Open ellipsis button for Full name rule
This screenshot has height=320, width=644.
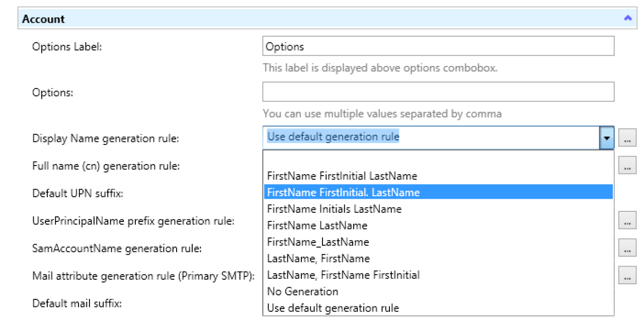[x=627, y=165]
